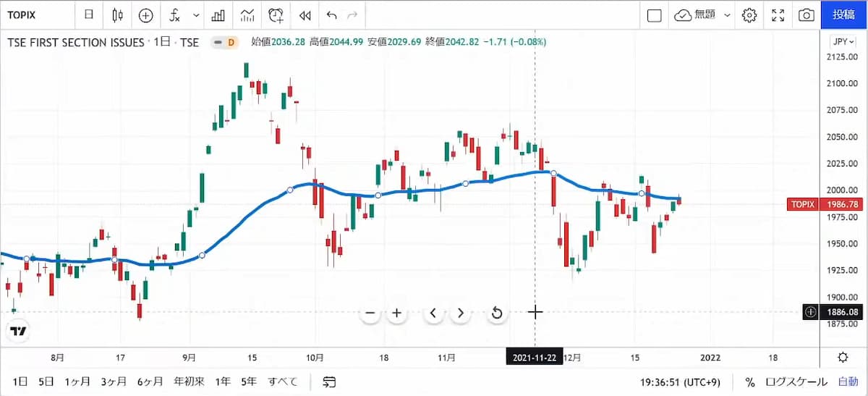Toggle percent scale in the bottom bar

750,382
